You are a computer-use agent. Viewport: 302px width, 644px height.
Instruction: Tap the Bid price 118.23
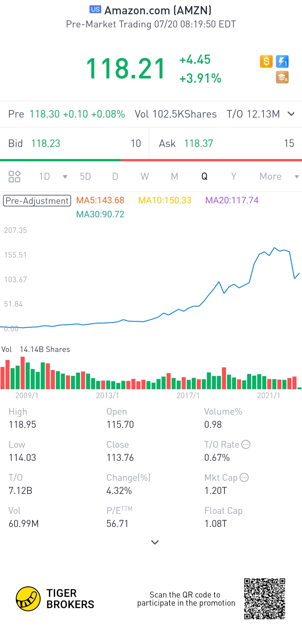46,143
